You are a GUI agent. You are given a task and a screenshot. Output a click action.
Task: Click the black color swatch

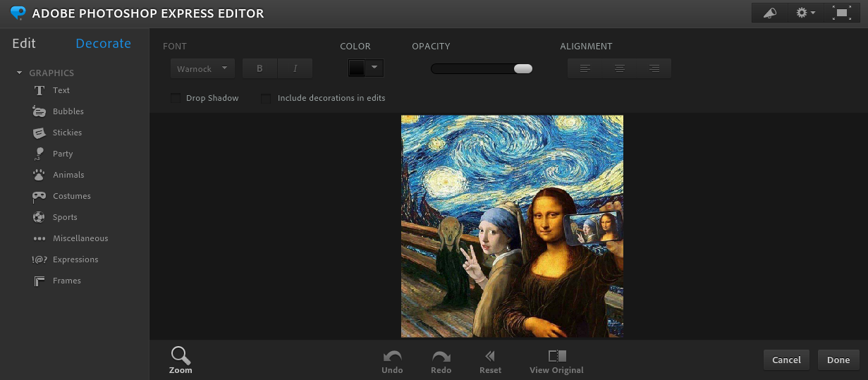pos(357,68)
